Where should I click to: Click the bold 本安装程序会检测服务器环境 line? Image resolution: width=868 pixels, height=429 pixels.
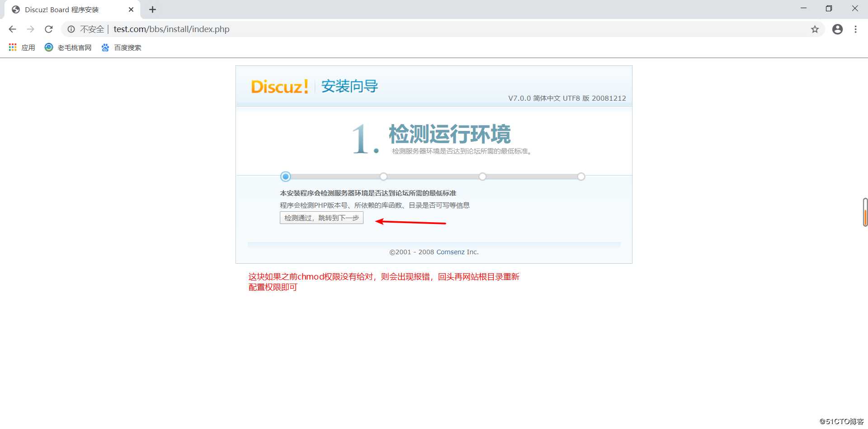point(368,193)
